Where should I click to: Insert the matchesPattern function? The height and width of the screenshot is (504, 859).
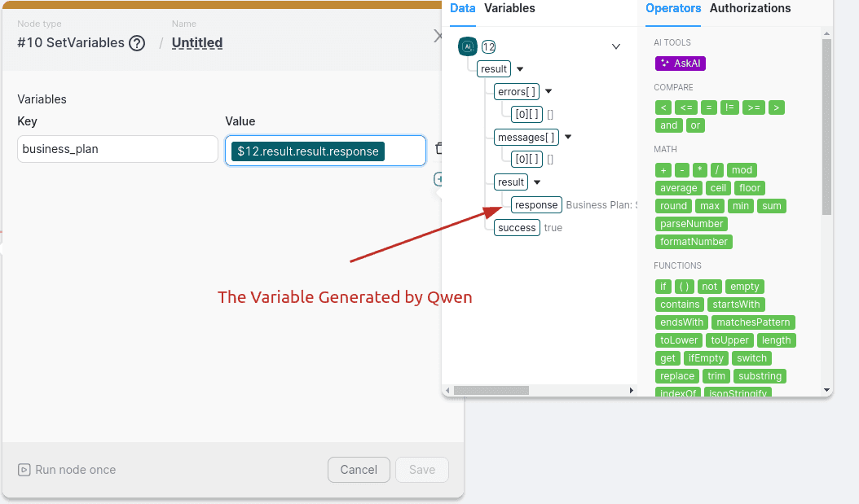(x=754, y=322)
